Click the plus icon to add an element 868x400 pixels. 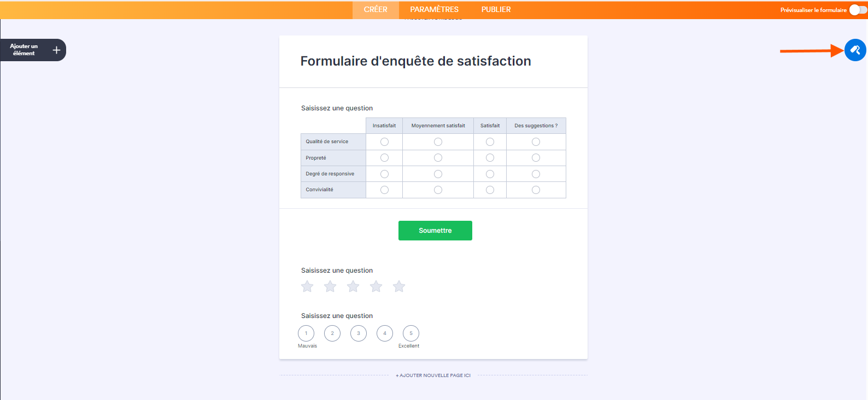55,50
